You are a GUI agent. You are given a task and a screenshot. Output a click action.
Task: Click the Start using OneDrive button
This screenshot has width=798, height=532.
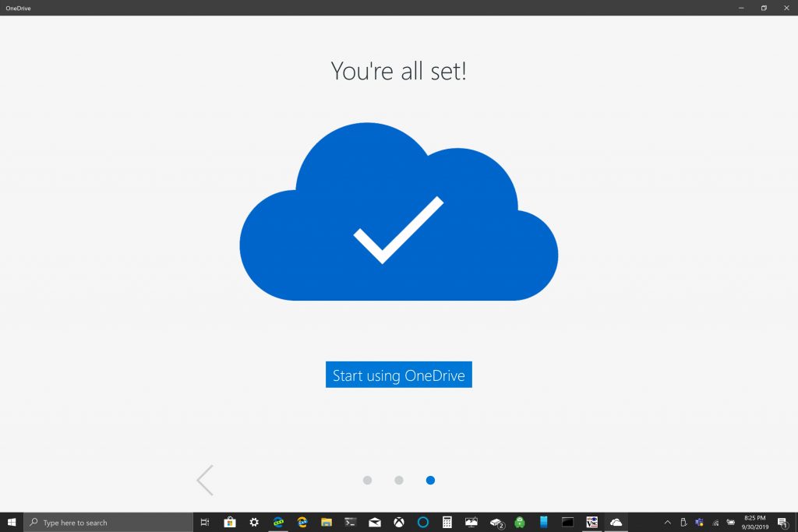click(398, 375)
